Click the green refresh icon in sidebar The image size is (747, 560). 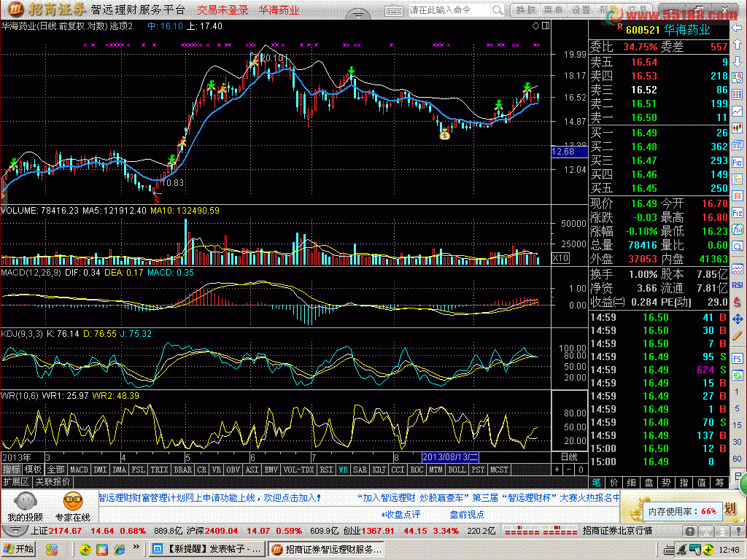[x=738, y=376]
